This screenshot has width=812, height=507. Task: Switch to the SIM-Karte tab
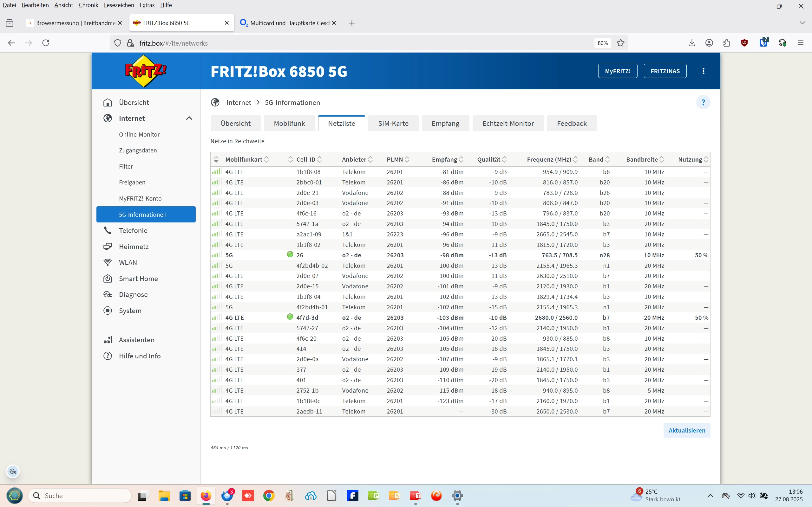point(393,123)
